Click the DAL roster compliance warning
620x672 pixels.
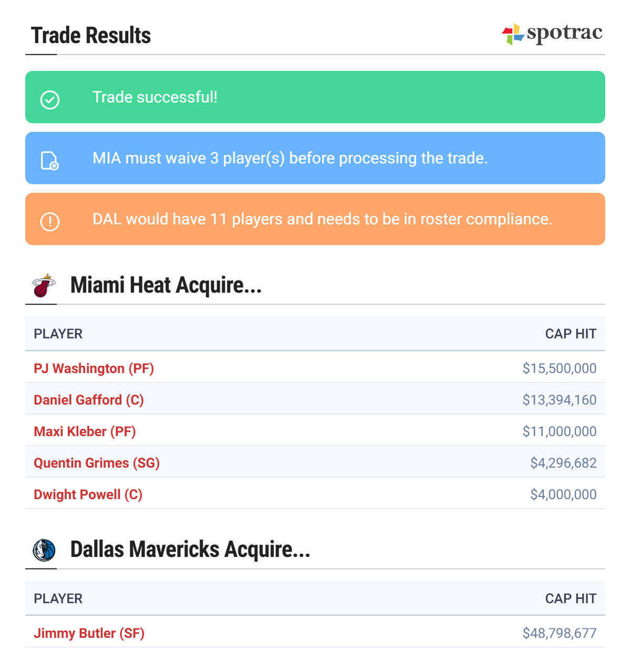click(x=322, y=219)
